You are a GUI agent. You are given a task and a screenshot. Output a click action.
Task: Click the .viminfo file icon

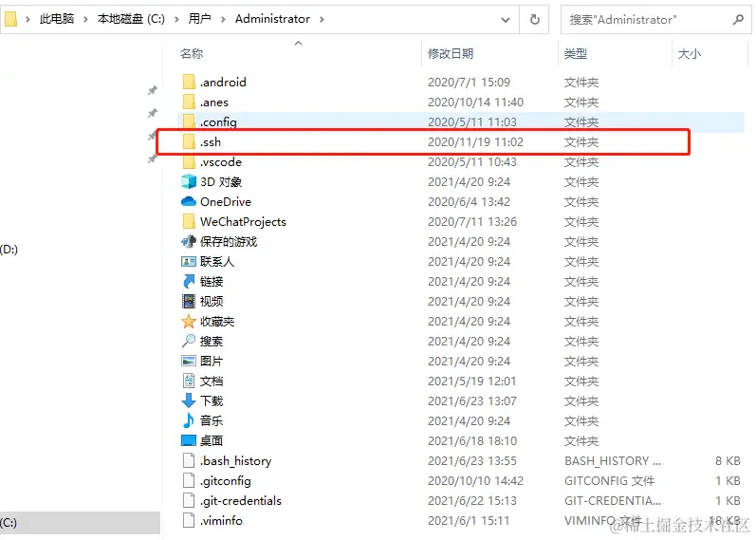pyautogui.click(x=189, y=520)
